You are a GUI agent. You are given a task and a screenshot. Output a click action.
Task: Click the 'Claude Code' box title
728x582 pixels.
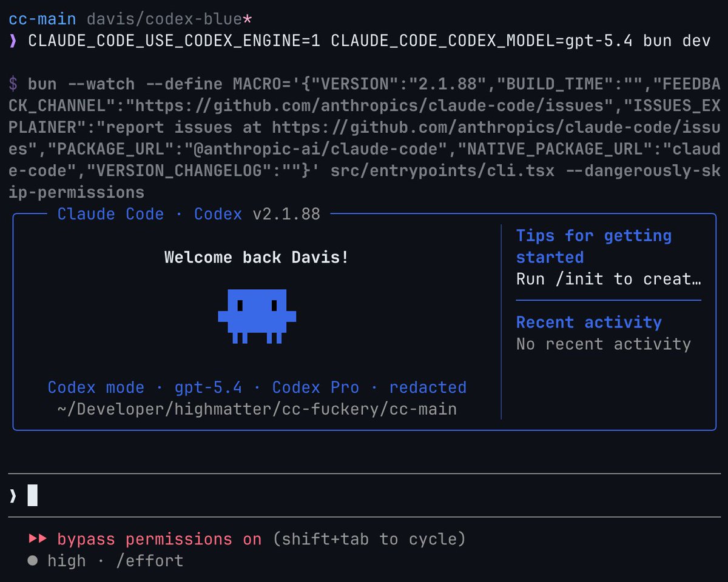(x=110, y=214)
